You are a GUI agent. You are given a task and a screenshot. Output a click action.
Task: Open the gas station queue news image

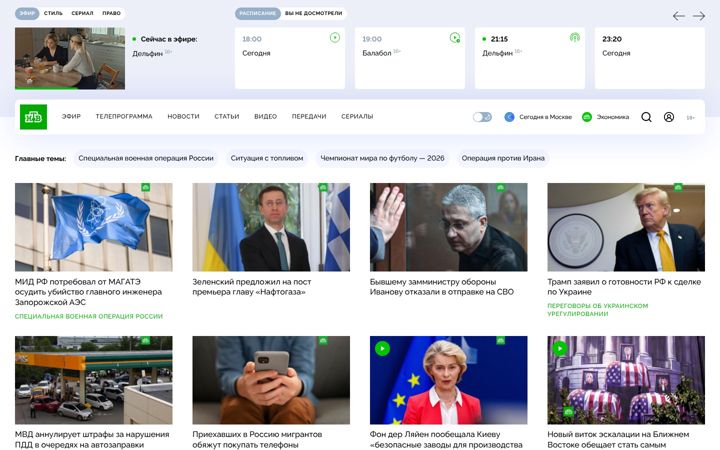[x=94, y=380]
